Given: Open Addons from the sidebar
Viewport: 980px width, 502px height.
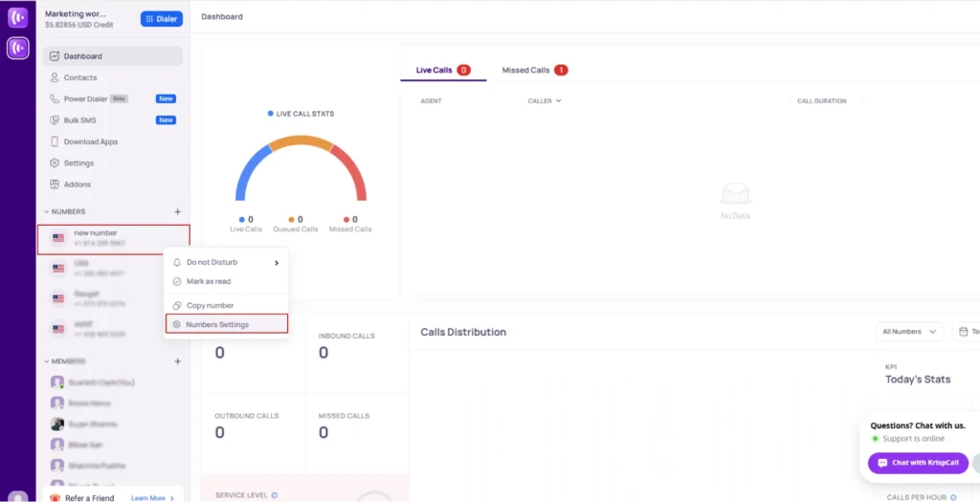Looking at the screenshot, I should click(113, 185).
